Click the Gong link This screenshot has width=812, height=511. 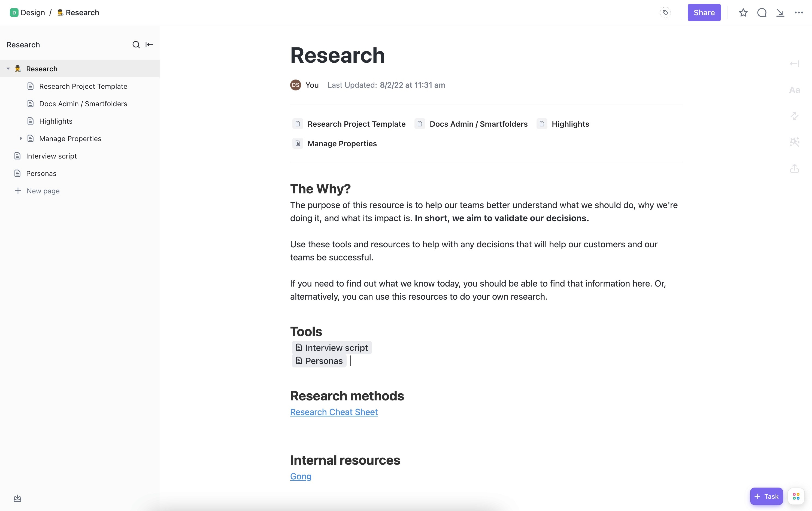pos(301,476)
